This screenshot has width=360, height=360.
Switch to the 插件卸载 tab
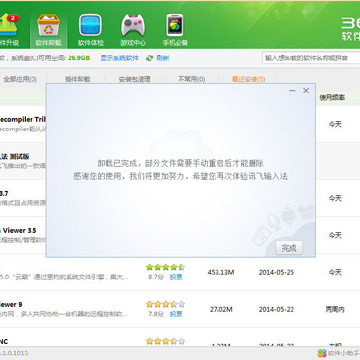pos(78,79)
